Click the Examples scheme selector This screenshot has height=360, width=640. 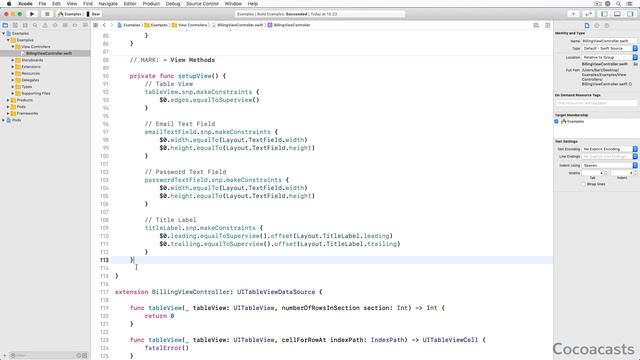point(70,14)
